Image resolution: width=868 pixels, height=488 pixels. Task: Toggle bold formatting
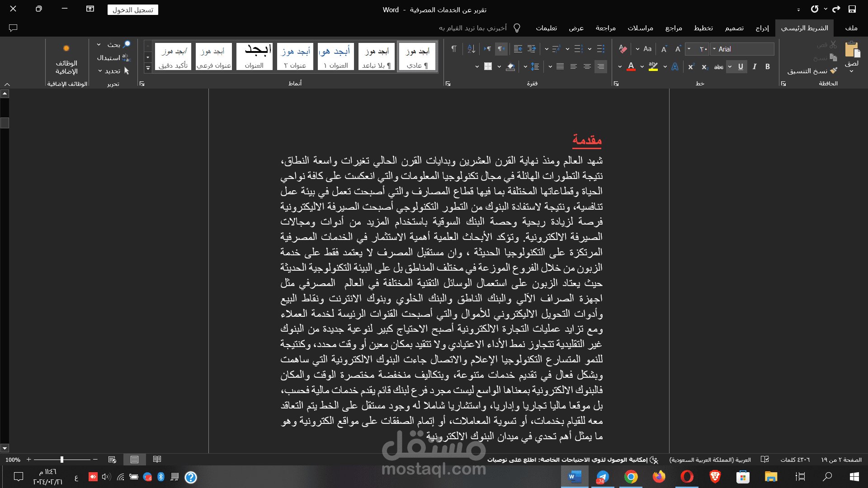pyautogui.click(x=768, y=67)
